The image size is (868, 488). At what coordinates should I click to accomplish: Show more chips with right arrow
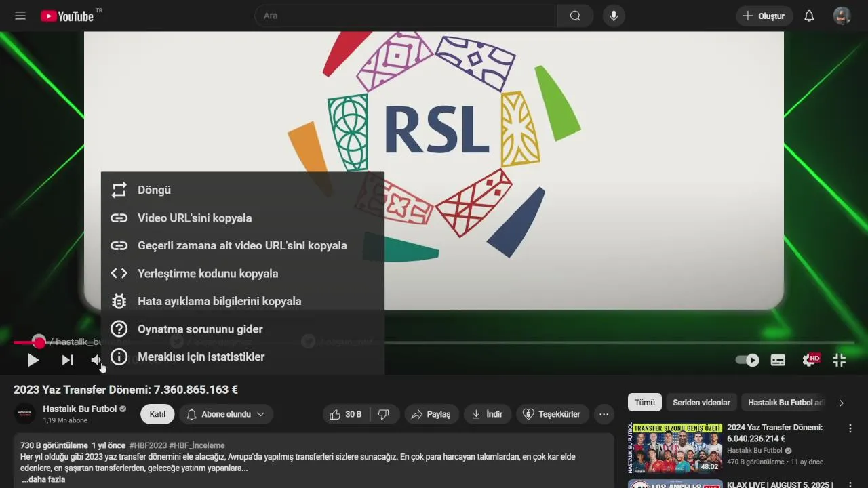(x=841, y=403)
